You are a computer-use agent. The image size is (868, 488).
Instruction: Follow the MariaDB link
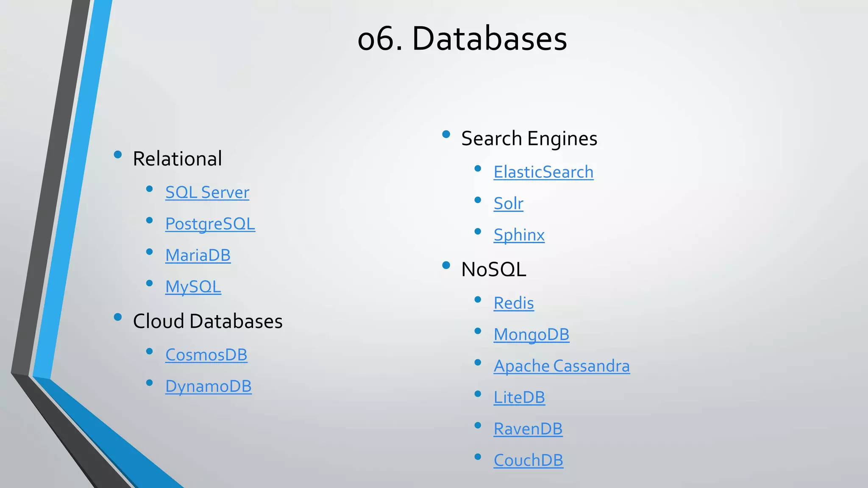coord(198,255)
